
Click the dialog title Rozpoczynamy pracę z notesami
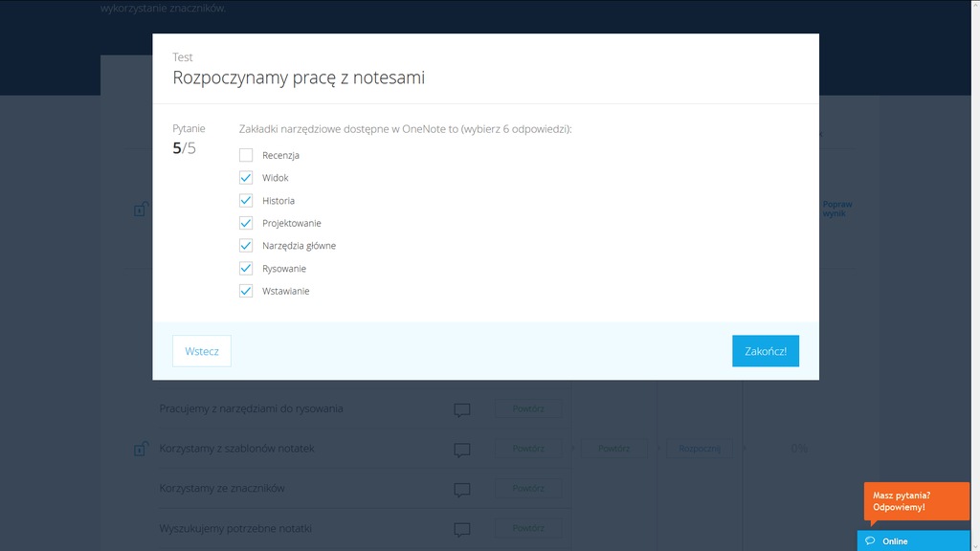299,77
